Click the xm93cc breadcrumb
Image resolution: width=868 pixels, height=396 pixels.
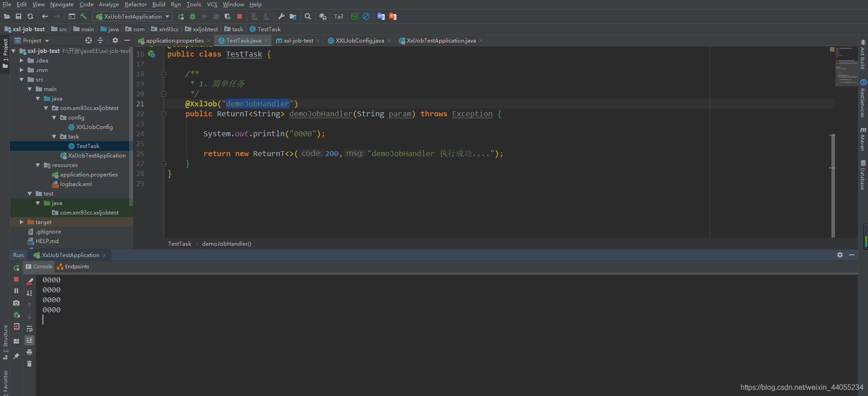[165, 29]
